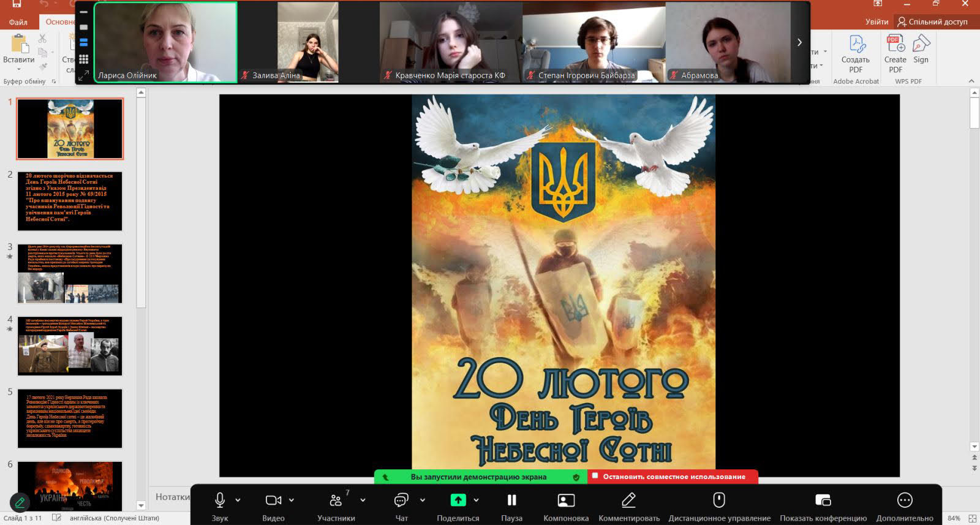Collapse the PowerPoint ribbon

coord(971,81)
